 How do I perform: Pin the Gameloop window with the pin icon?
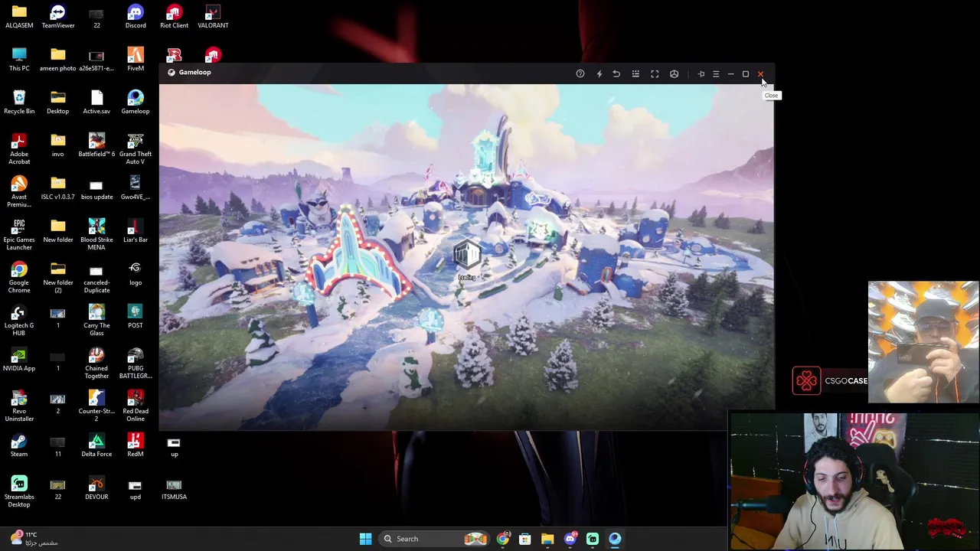point(701,73)
